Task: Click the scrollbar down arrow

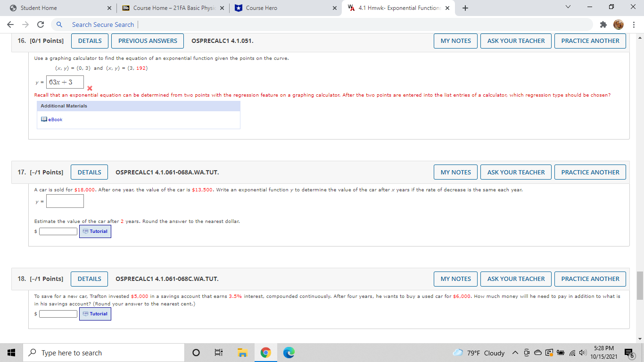Action: click(x=639, y=339)
